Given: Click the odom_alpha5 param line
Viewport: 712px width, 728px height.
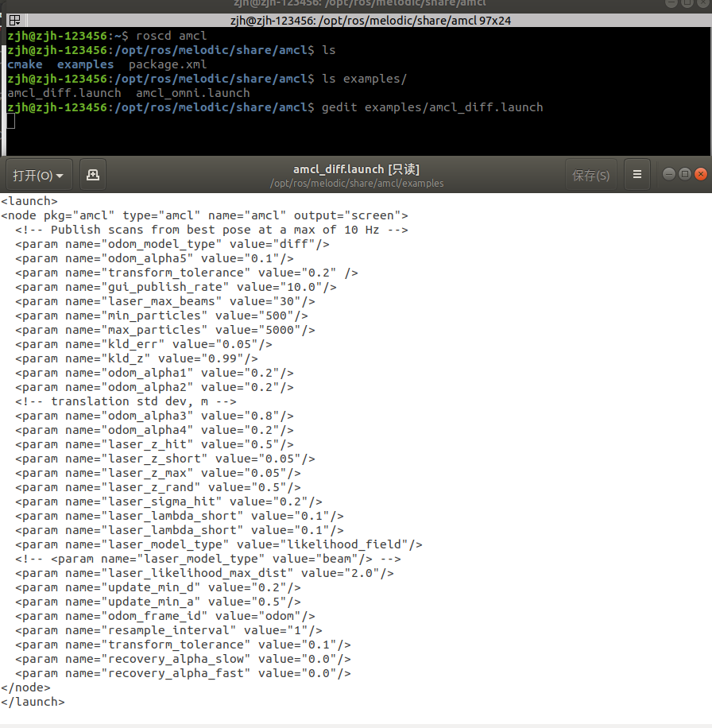Looking at the screenshot, I should (155, 258).
